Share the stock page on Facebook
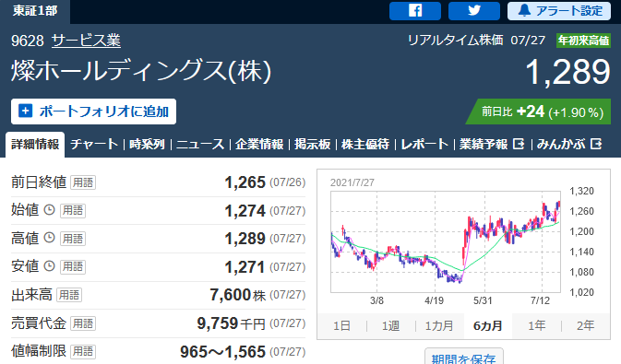Viewport: 621px width, 364px height. pyautogui.click(x=415, y=11)
